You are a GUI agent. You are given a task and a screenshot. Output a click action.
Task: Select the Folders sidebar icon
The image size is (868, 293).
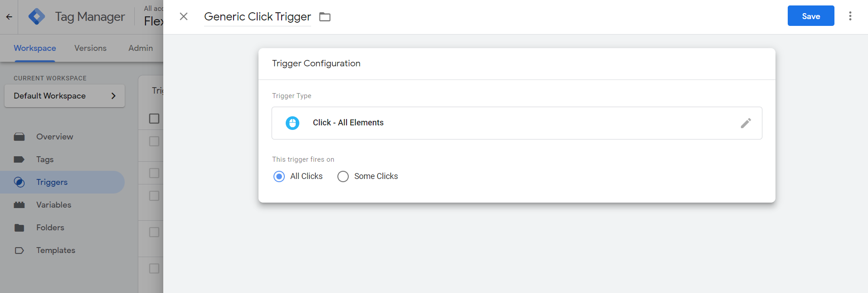[19, 228]
